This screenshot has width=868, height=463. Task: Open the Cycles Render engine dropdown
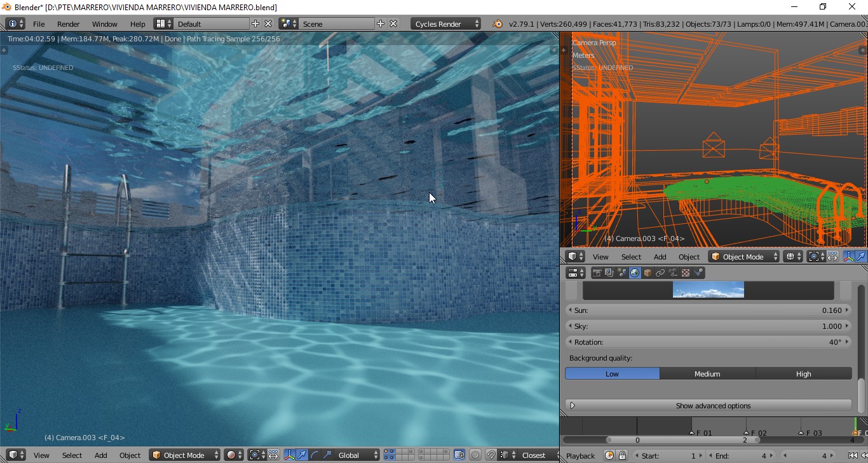446,24
